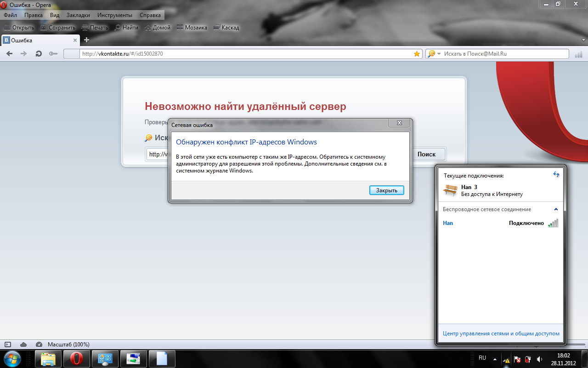The image size is (588, 368).
Task: Click the Сохранить toolbar button
Action: coord(57,28)
